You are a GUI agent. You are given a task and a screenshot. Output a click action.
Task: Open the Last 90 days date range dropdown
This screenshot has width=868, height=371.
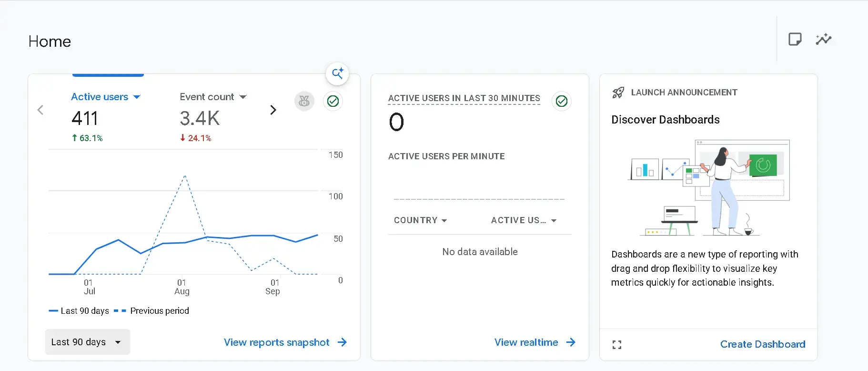[x=88, y=342]
